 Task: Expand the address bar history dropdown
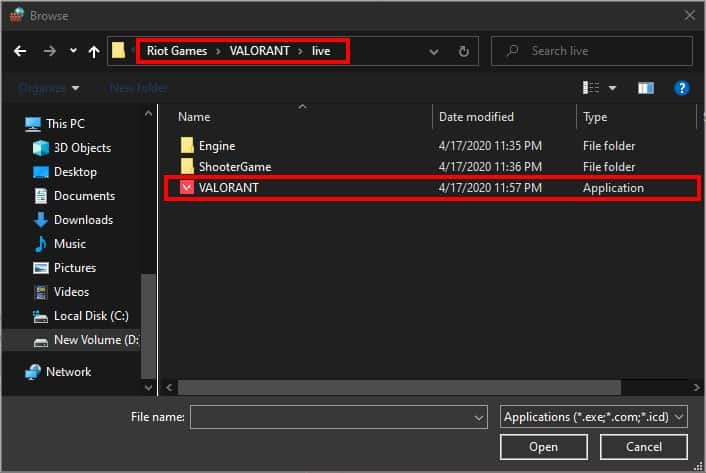coord(434,51)
